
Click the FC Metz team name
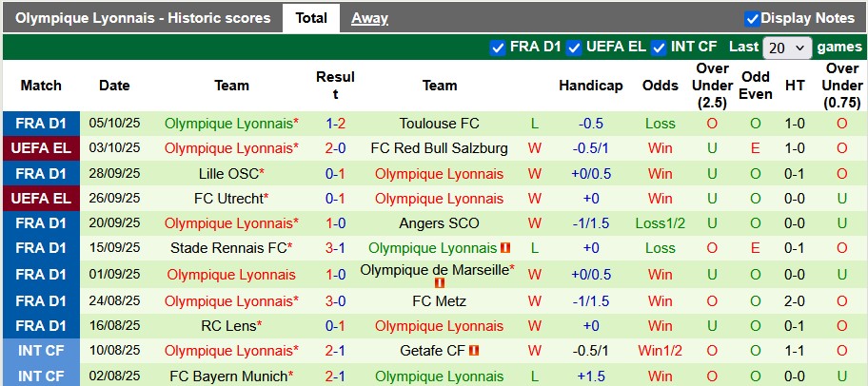tap(440, 301)
